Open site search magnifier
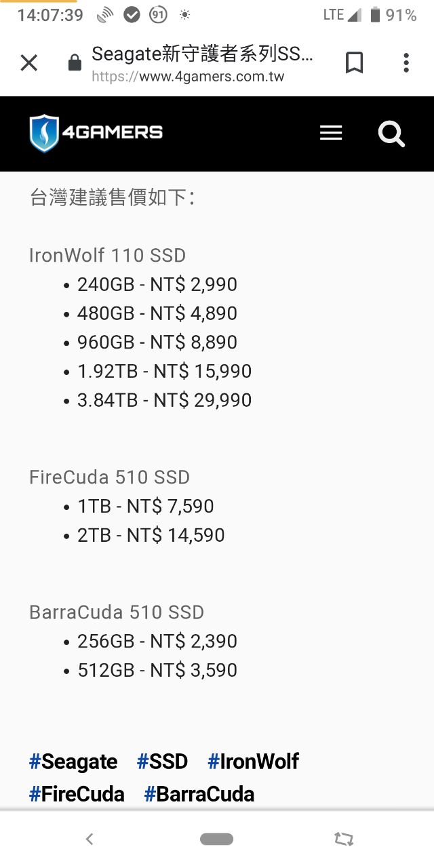The image size is (434, 868). click(x=391, y=134)
